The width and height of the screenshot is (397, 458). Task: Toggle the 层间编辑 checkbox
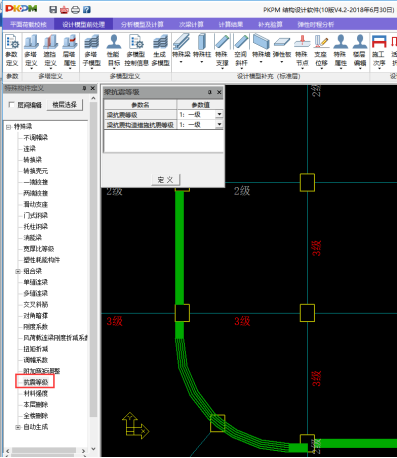11,105
